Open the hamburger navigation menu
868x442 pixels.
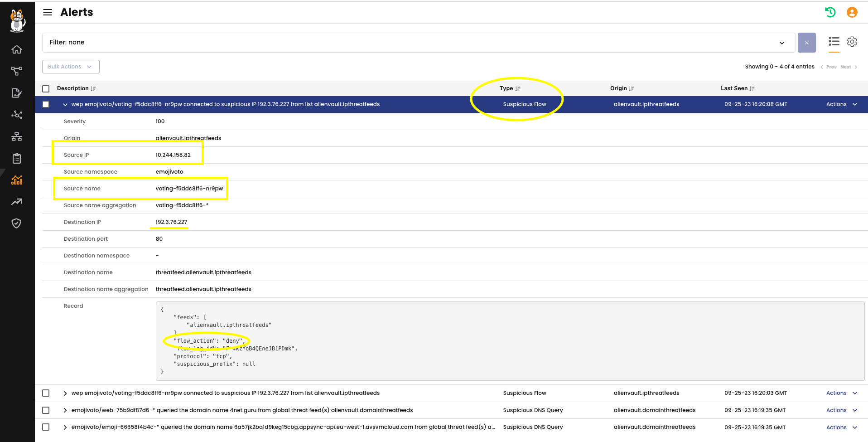tap(48, 12)
